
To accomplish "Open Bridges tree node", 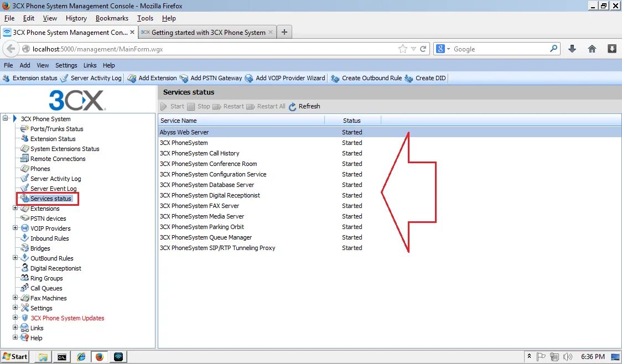I will (x=40, y=248).
